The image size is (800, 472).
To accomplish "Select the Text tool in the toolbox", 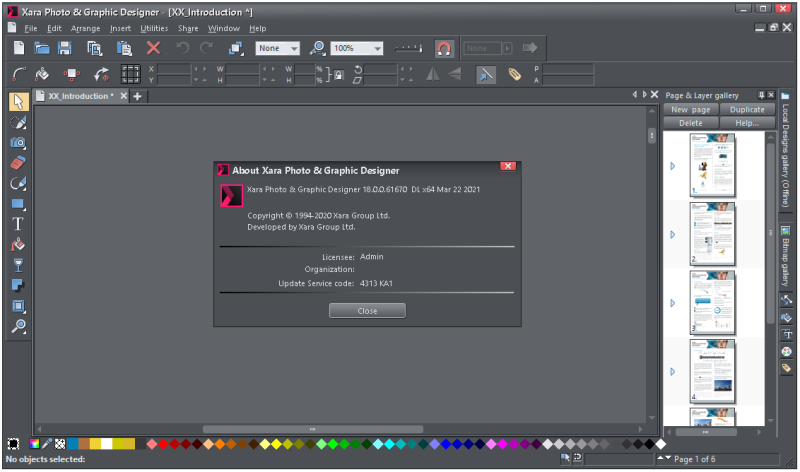I will click(x=18, y=224).
